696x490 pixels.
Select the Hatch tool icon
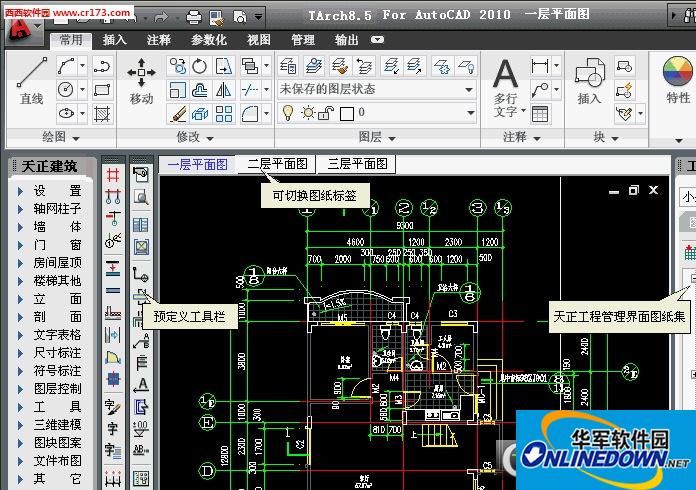(x=102, y=114)
